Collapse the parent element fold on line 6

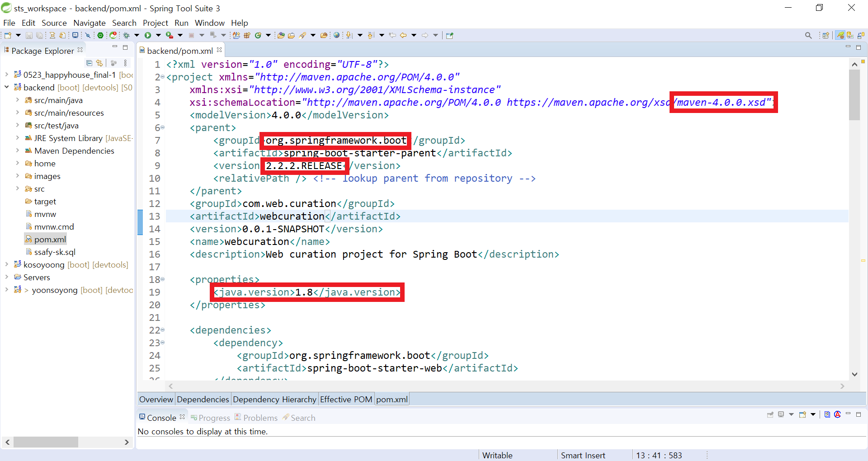point(163,128)
